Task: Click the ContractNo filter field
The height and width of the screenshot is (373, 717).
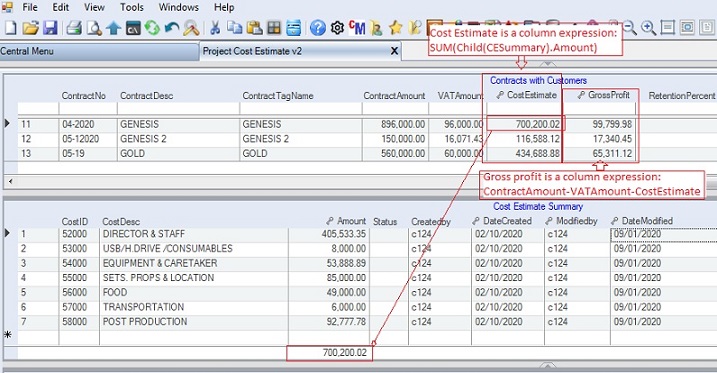Action: coord(88,109)
